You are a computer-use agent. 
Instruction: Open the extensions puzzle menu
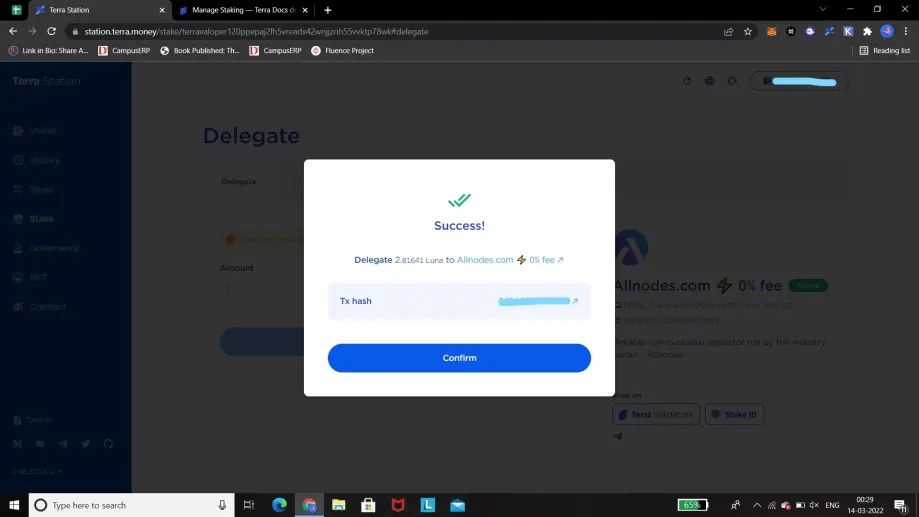pos(867,32)
